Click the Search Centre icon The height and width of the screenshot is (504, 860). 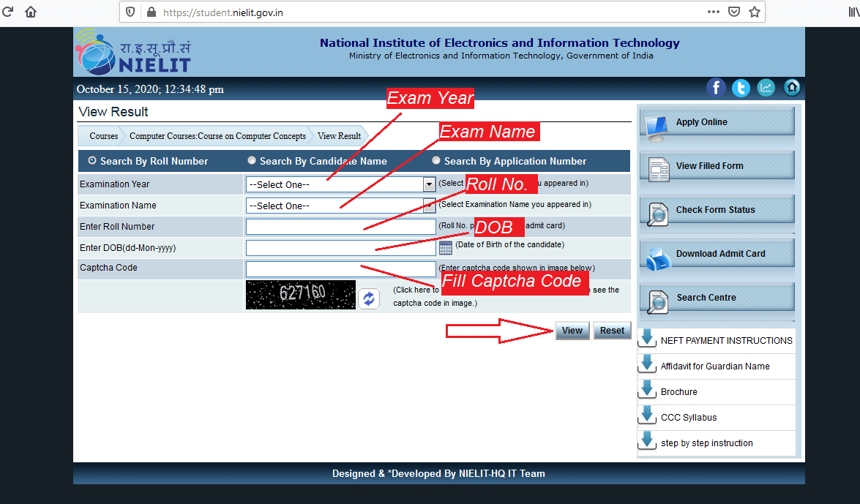pos(657,300)
